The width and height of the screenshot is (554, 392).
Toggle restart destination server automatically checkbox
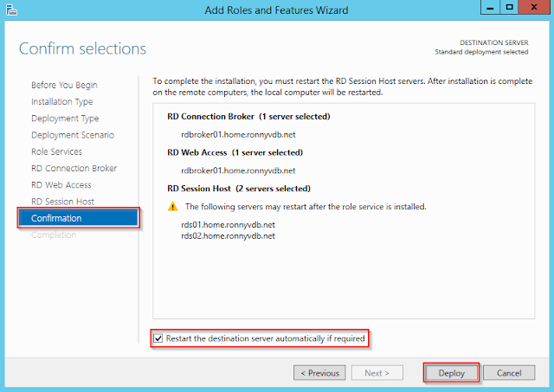pyautogui.click(x=158, y=338)
